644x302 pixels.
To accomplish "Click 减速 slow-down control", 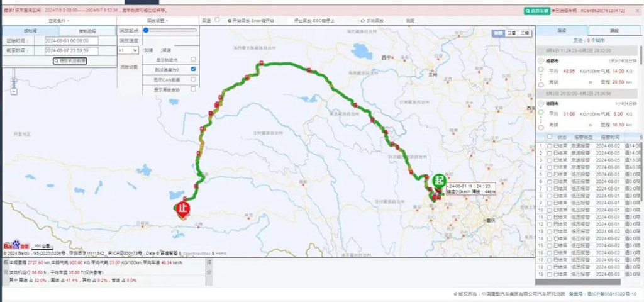I will point(165,50).
